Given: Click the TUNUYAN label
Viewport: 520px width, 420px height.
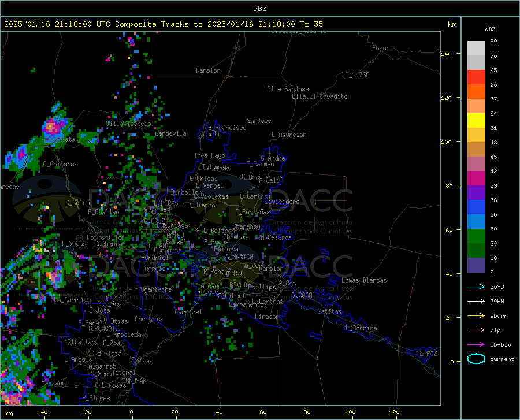Looking at the screenshot, I should [134, 381].
